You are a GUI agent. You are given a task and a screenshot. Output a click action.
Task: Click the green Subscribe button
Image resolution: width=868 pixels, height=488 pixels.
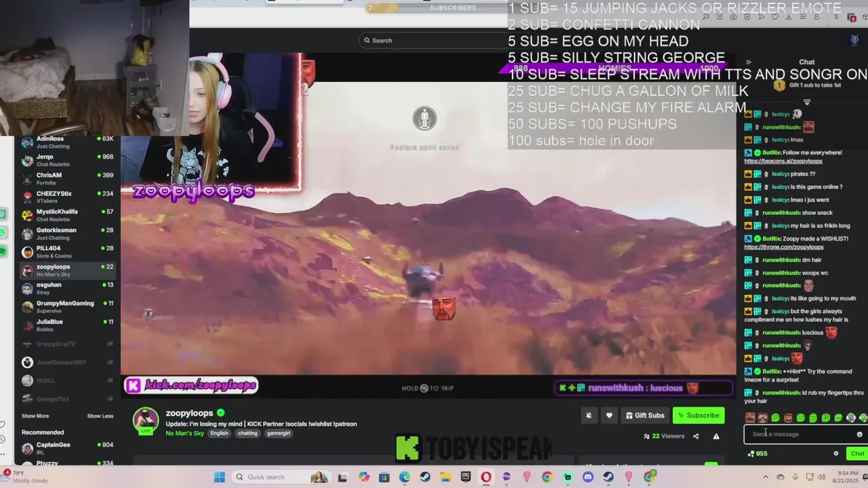click(698, 415)
